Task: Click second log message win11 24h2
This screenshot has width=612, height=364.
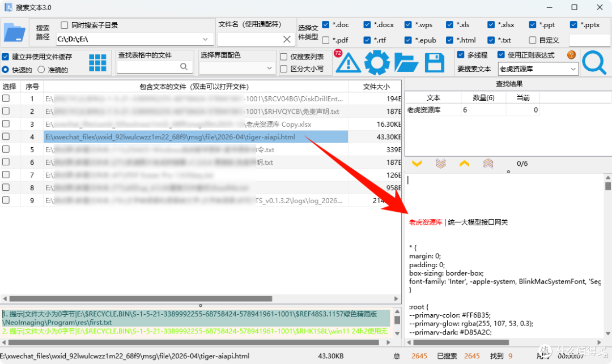Action: pyautogui.click(x=195, y=331)
